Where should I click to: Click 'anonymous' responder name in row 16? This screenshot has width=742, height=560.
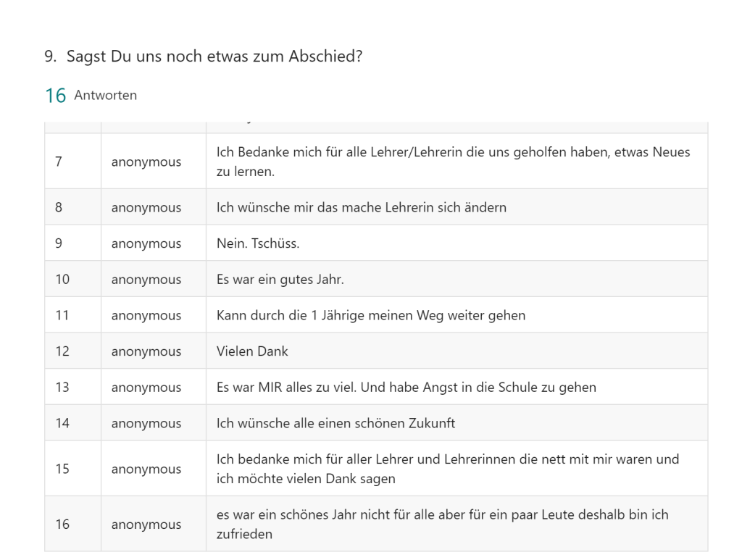[146, 525]
